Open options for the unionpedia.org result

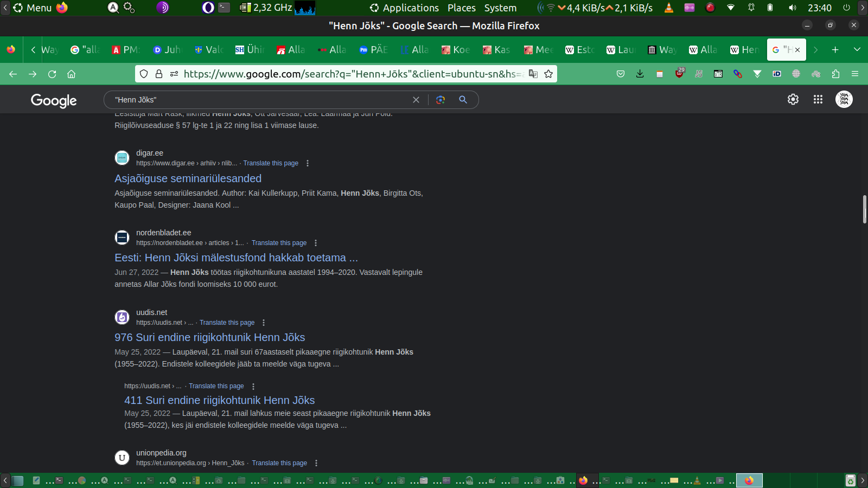tap(316, 463)
